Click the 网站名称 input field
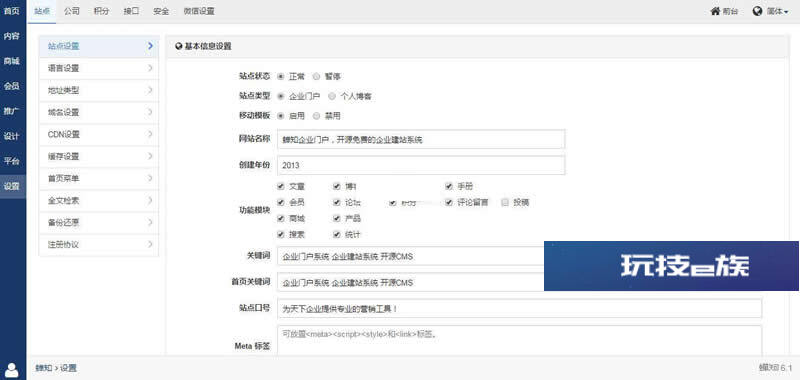The height and width of the screenshot is (380, 800). click(x=421, y=139)
